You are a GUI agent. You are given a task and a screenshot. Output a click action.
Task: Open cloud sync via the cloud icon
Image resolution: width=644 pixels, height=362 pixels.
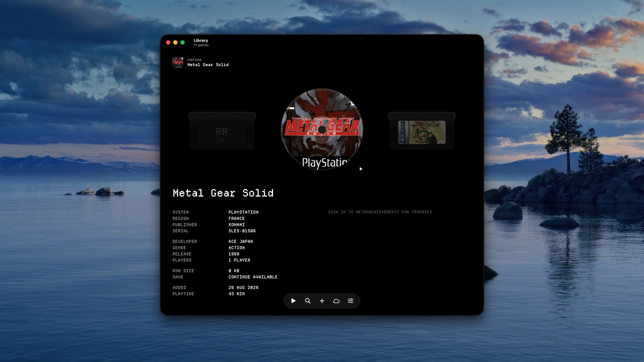[336, 301]
